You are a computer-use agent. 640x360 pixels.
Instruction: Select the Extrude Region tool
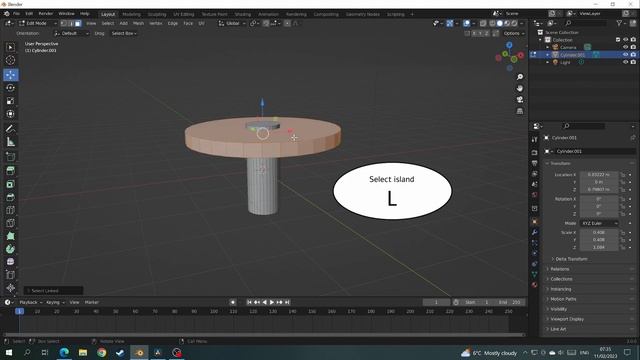pos(11,171)
